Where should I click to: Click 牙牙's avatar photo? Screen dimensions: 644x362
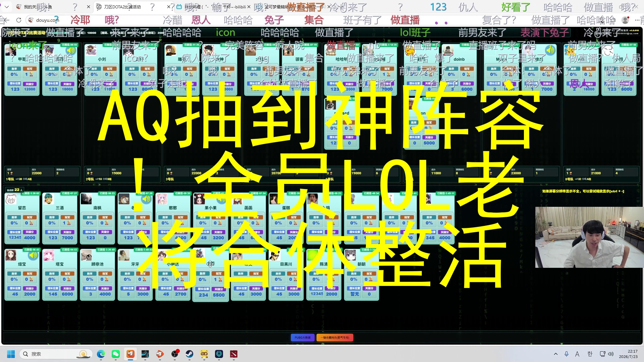point(124,255)
